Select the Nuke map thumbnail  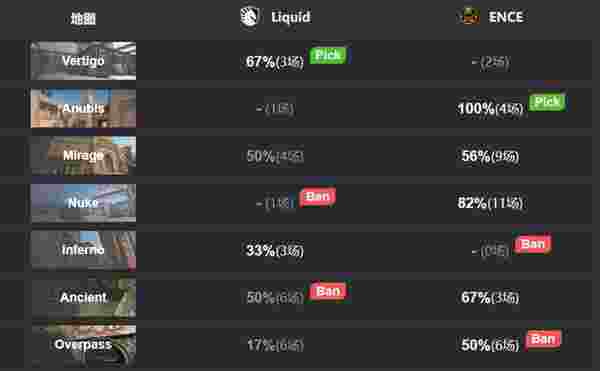pyautogui.click(x=83, y=203)
